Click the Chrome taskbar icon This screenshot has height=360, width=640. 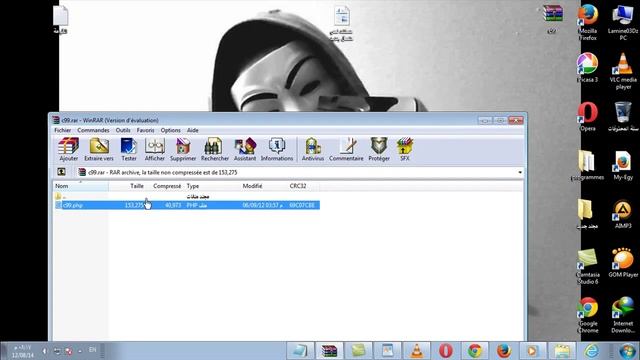coord(475,351)
